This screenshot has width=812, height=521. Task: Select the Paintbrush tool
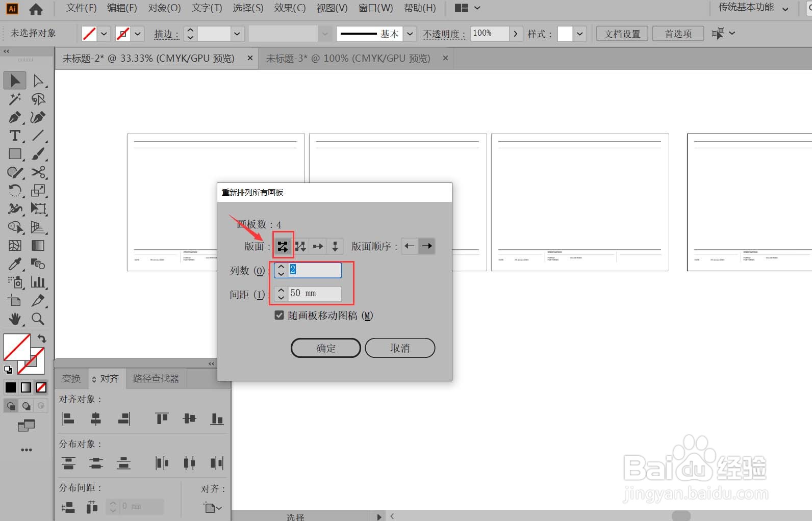38,154
